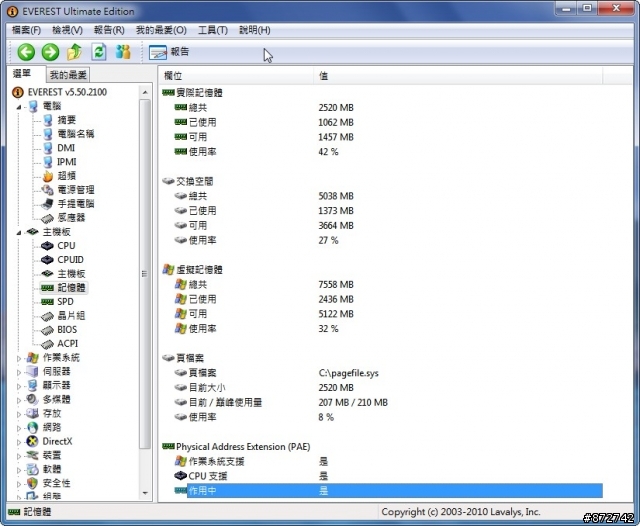Select the SPD memory icon

tap(47, 302)
